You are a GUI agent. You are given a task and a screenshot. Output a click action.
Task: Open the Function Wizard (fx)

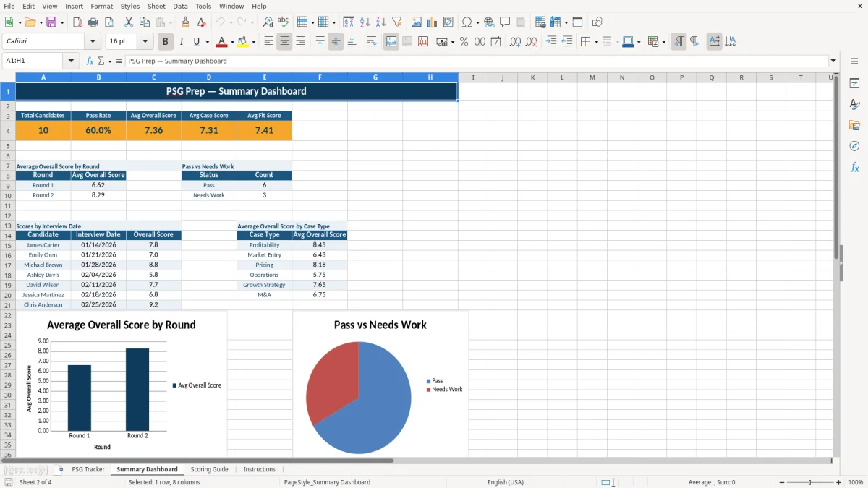pyautogui.click(x=90, y=61)
